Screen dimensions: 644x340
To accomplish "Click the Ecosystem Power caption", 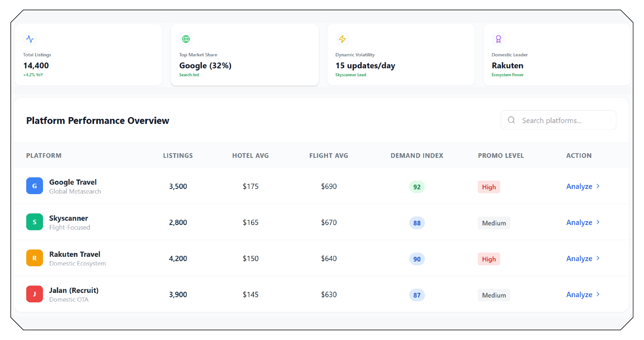I will (507, 75).
